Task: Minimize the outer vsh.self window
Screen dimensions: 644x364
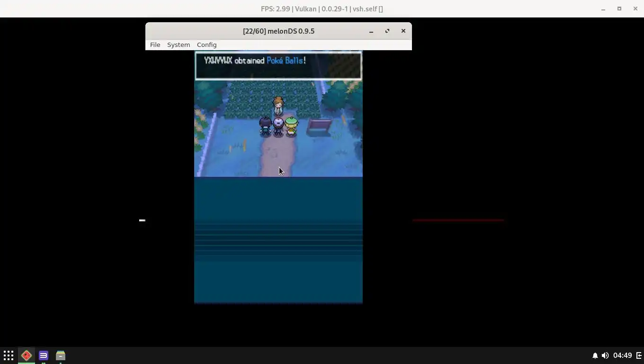Action: [x=603, y=9]
